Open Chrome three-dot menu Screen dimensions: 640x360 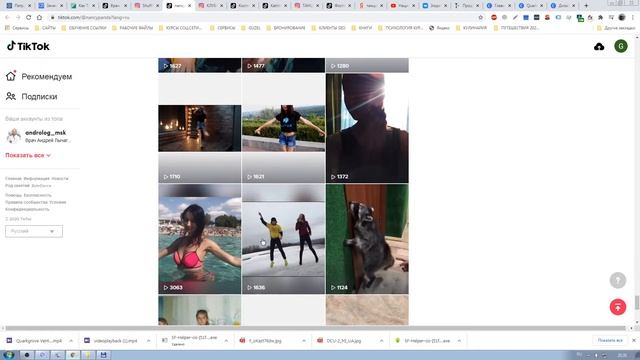point(633,18)
